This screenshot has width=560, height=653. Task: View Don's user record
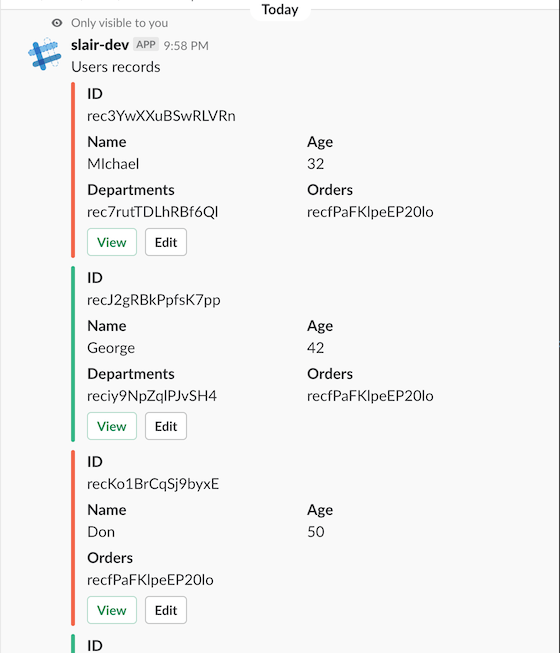112,610
